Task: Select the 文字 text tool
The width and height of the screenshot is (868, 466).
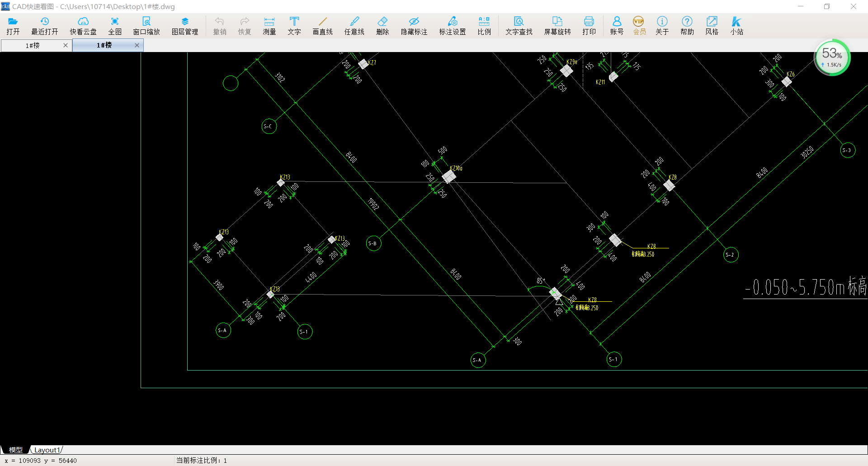Action: point(294,25)
